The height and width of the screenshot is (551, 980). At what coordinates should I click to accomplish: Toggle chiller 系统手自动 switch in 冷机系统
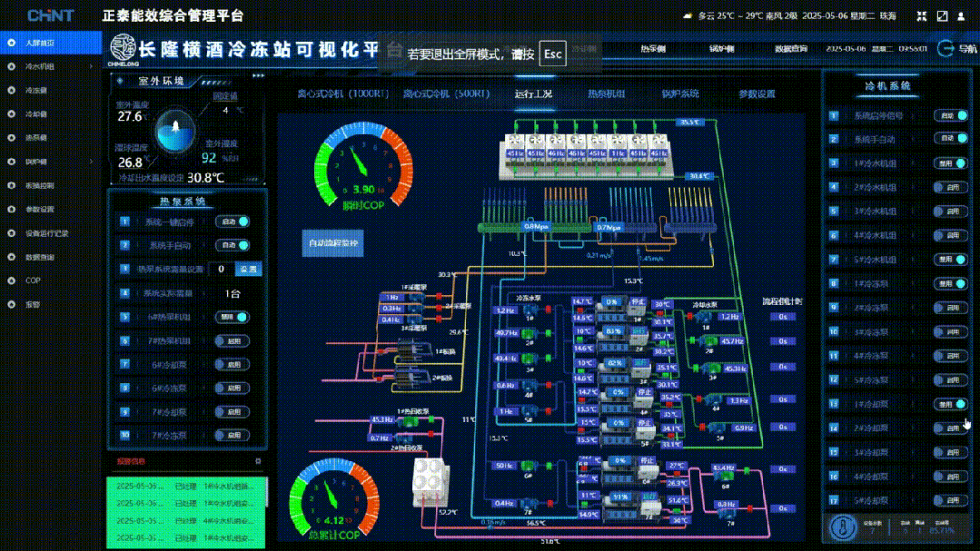tap(951, 138)
